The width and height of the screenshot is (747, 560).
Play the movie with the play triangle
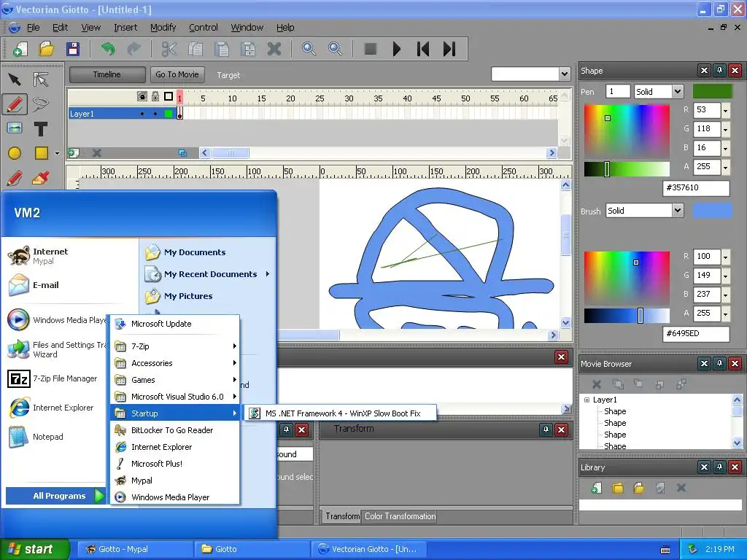tap(396, 49)
